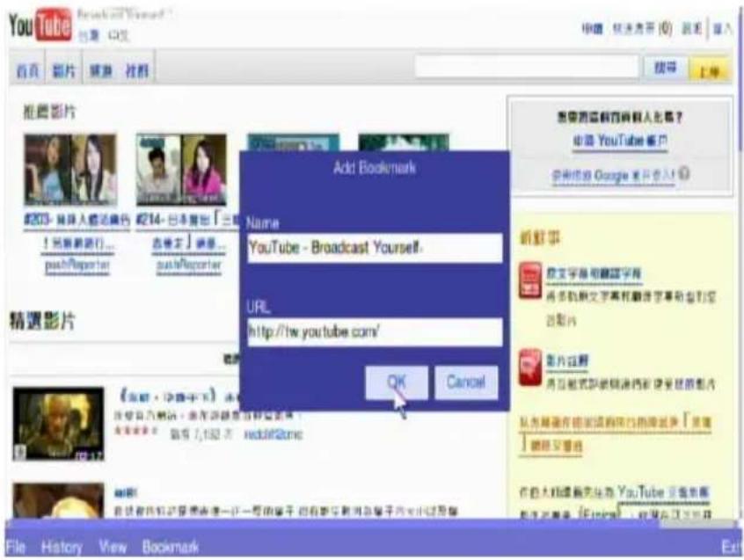
Task: Click Cancel in Add Bookmark dialog
Action: click(x=466, y=382)
